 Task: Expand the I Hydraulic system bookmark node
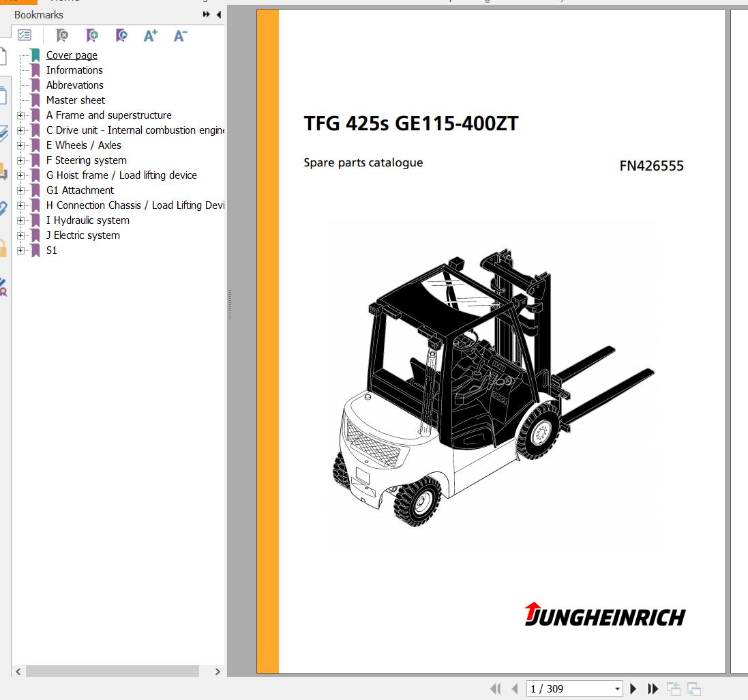click(x=20, y=220)
